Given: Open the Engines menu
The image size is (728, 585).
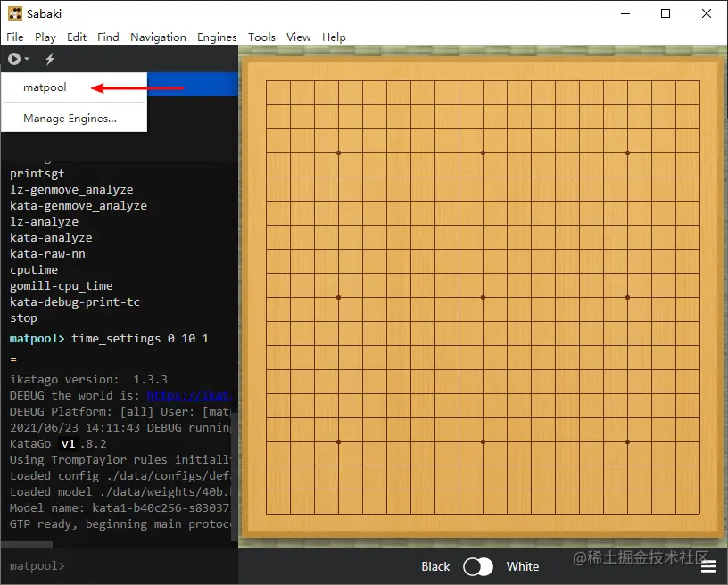Looking at the screenshot, I should 217,37.
